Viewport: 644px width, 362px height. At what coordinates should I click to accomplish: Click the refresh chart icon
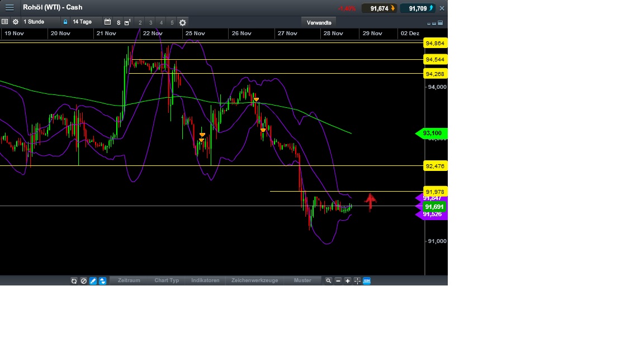[74, 280]
